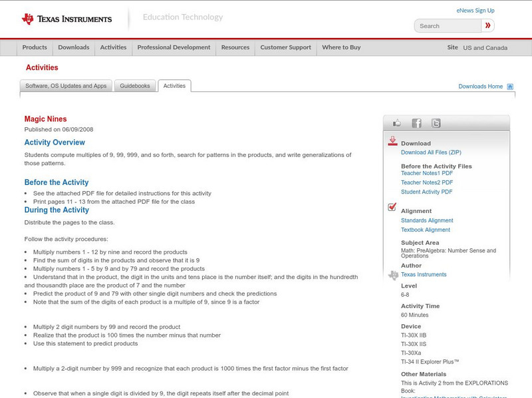This screenshot has height=398, width=532.
Task: Open the Standards Alignment link
Action: point(427,220)
